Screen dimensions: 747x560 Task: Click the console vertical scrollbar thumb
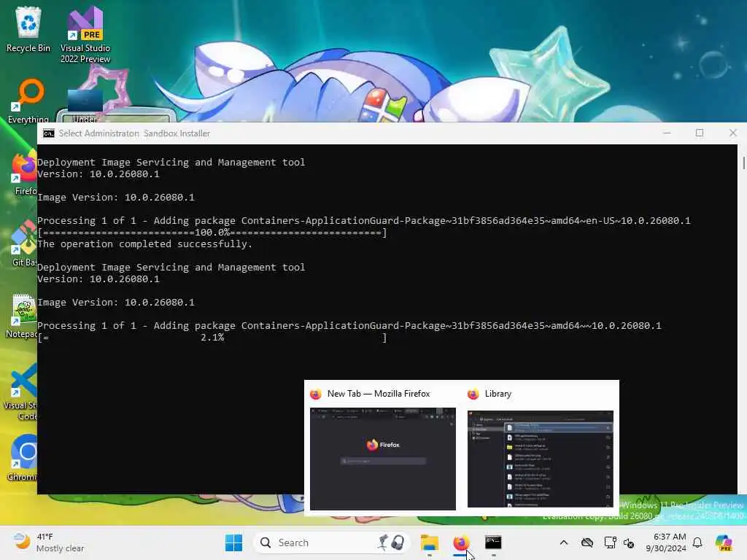click(743, 162)
